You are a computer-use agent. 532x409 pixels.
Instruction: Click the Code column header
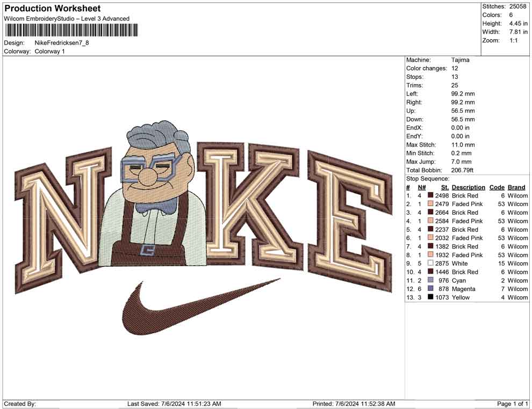(497, 187)
